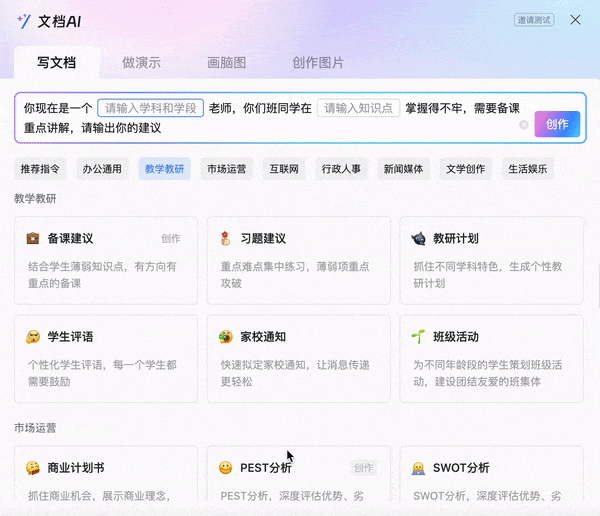Click the 请输入知识点 input field
Image resolution: width=600 pixels, height=516 pixels.
coord(359,108)
